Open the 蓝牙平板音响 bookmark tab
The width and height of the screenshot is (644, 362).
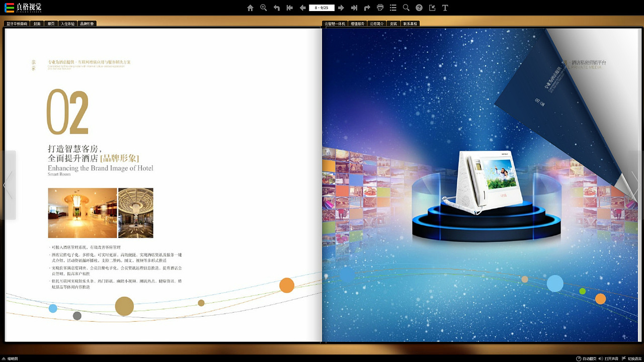pyautogui.click(x=17, y=24)
